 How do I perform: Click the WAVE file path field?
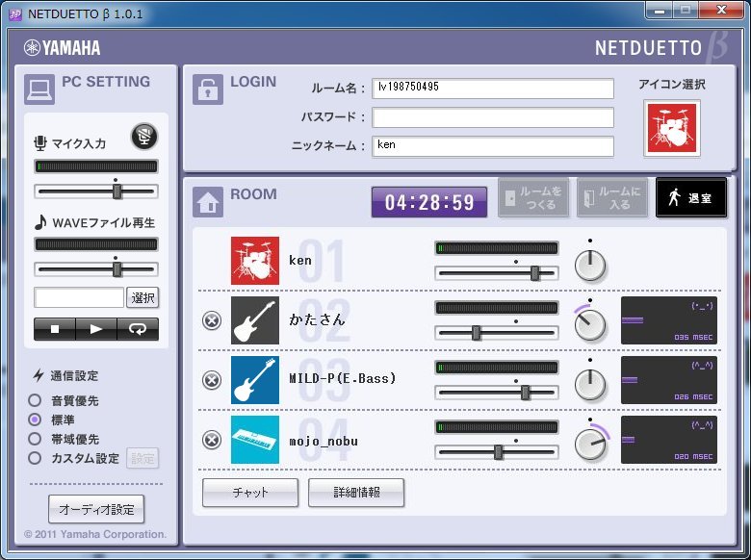point(79,297)
